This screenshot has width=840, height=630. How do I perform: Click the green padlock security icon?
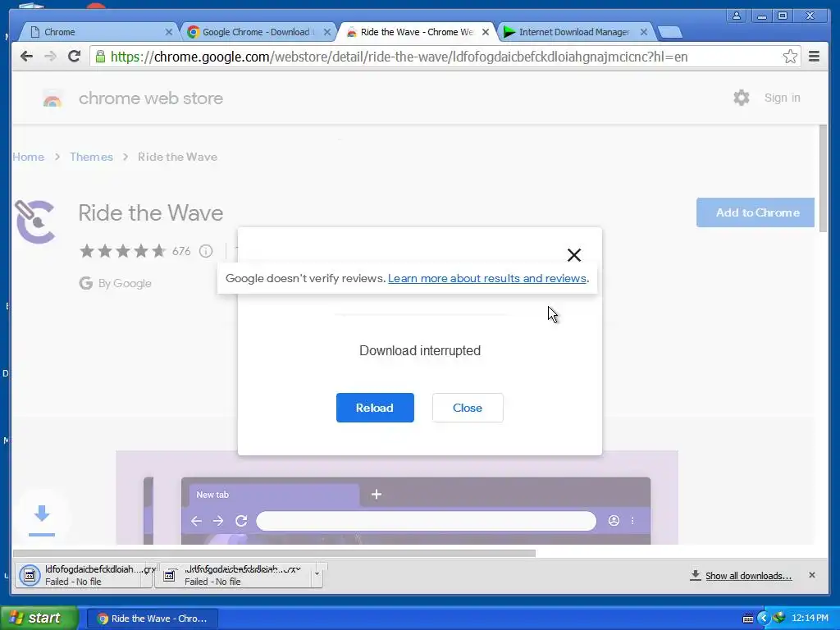[x=99, y=57]
